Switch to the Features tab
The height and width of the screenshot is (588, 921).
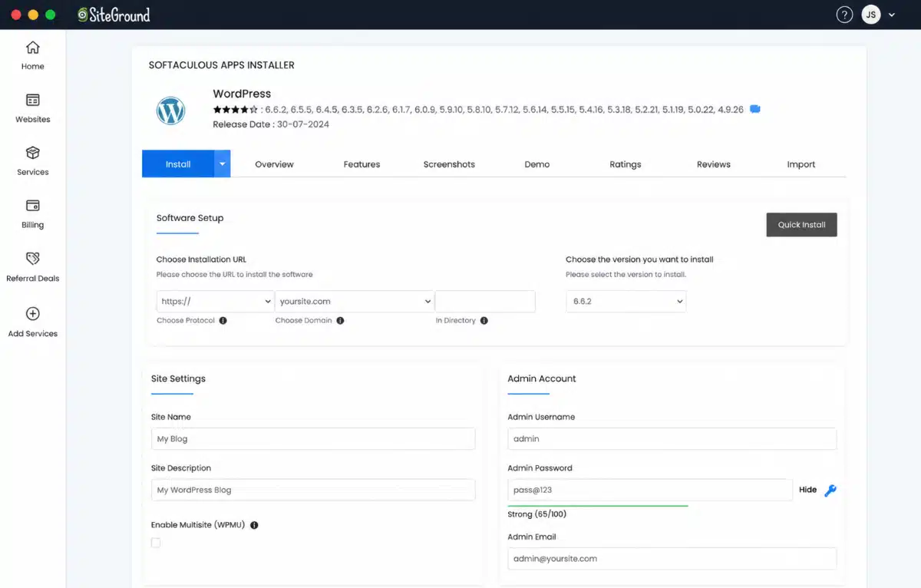(361, 164)
